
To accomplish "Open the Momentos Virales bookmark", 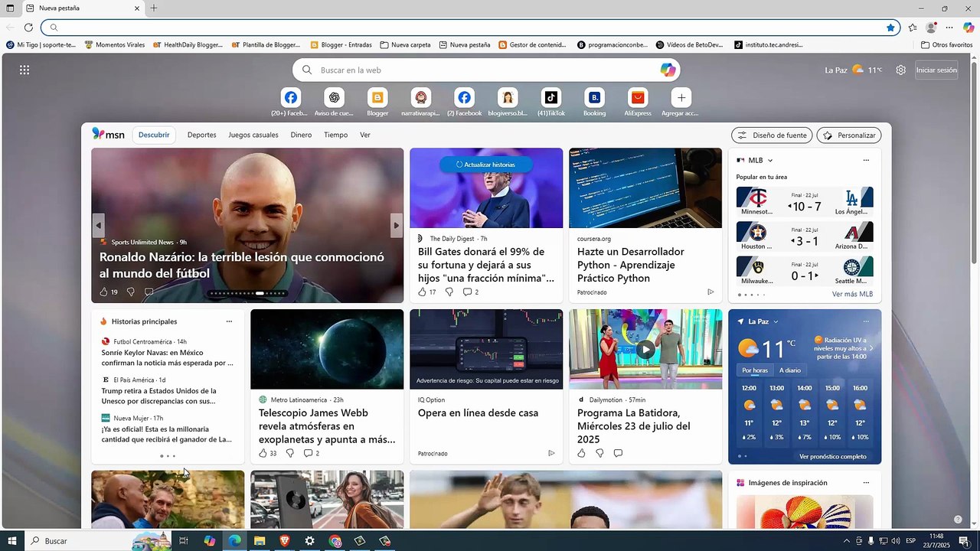I will [115, 45].
